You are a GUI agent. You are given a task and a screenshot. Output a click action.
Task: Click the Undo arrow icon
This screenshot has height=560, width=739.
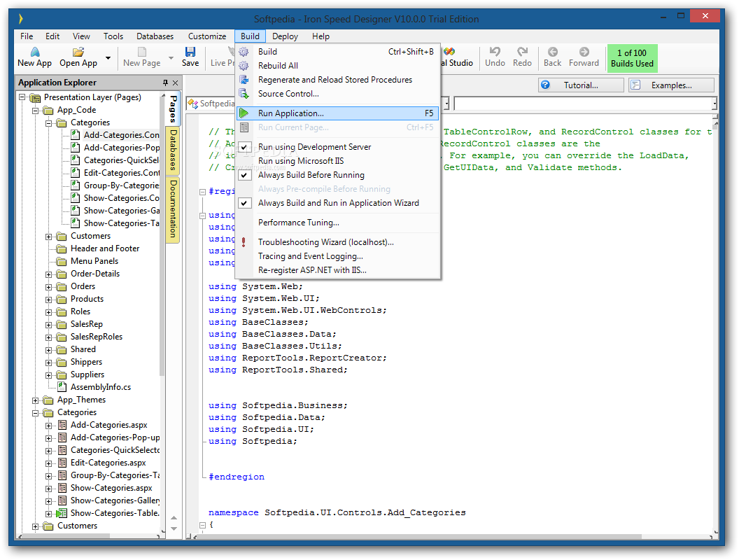[495, 51]
